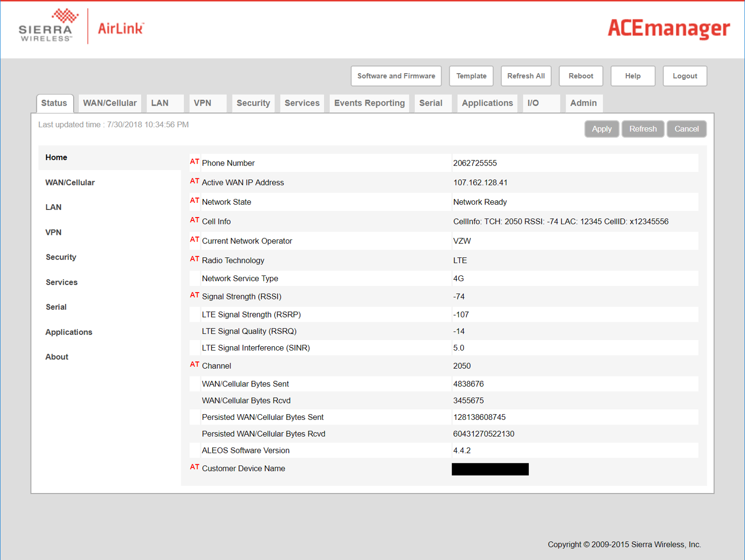Screen dimensions: 745x560
Task: Click the Apply button
Action: click(601, 129)
